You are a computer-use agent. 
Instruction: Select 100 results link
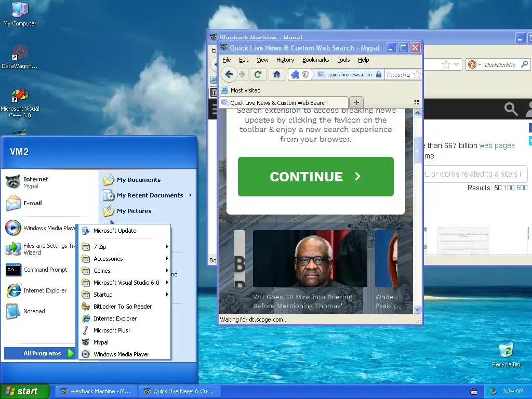coord(509,188)
